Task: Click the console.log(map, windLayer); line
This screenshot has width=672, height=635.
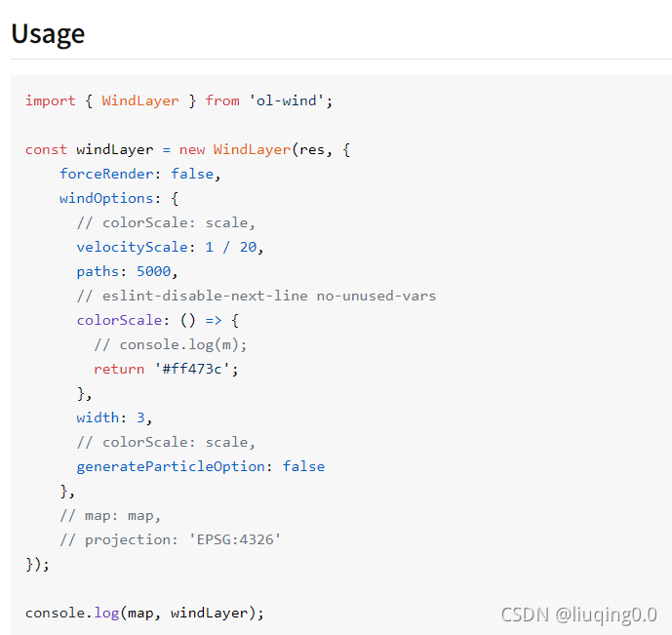Action: tap(144, 614)
